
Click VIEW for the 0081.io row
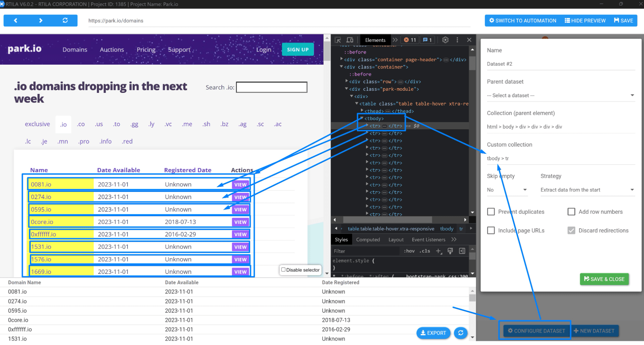[x=240, y=184]
